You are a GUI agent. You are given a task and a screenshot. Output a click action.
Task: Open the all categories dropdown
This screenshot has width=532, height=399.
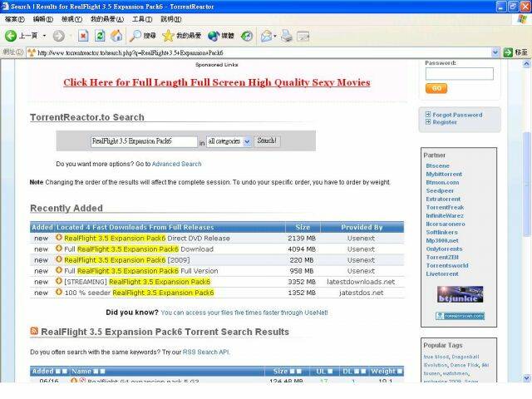[229, 141]
